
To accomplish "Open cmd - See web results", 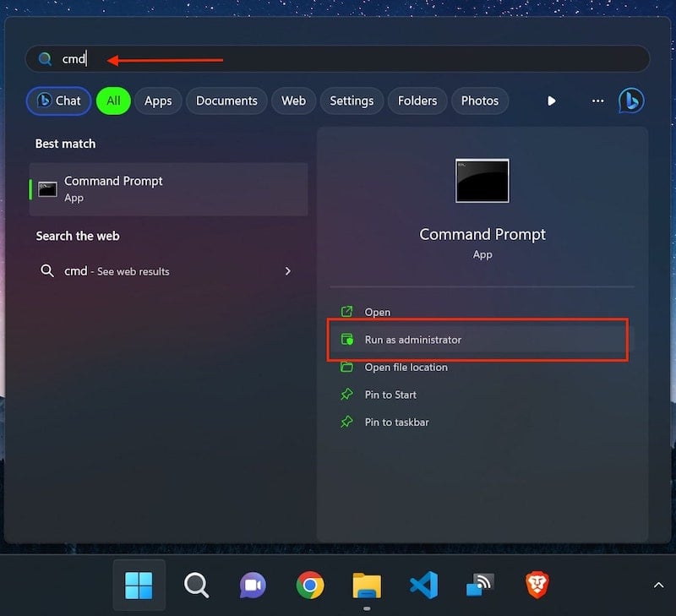I will tap(168, 271).
